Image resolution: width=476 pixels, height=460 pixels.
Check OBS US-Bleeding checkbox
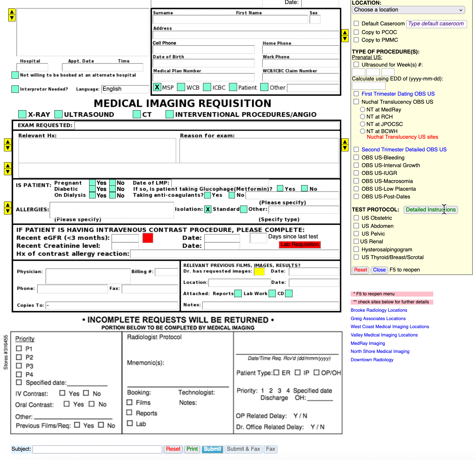(x=356, y=158)
